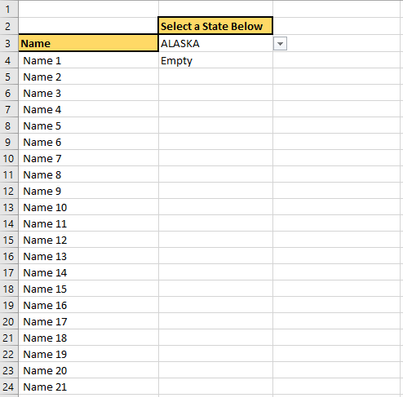Click row header 1
Image resolution: width=403 pixels, height=397 pixels.
pyautogui.click(x=9, y=9)
